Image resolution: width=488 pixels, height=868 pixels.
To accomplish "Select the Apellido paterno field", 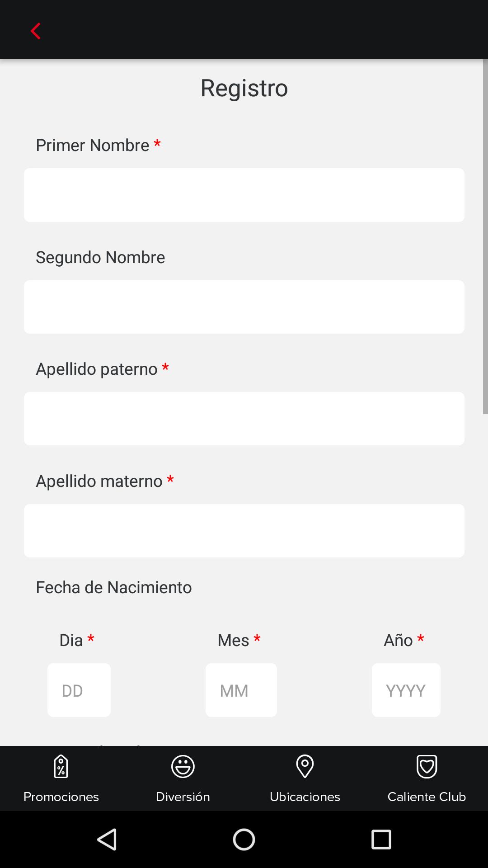I will click(x=244, y=419).
